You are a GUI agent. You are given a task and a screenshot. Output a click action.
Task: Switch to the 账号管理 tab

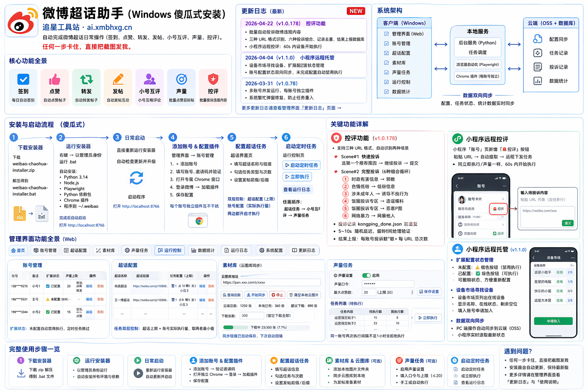click(x=45, y=250)
